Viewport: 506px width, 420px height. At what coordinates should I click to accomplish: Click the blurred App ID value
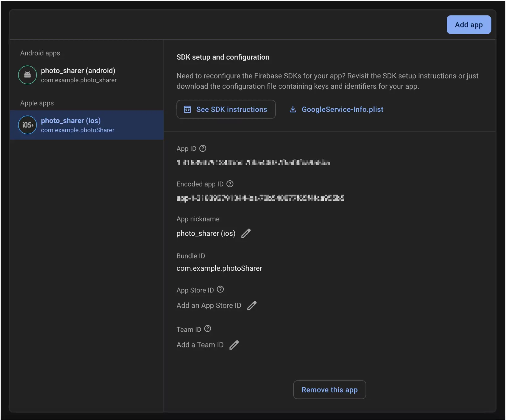coord(253,162)
